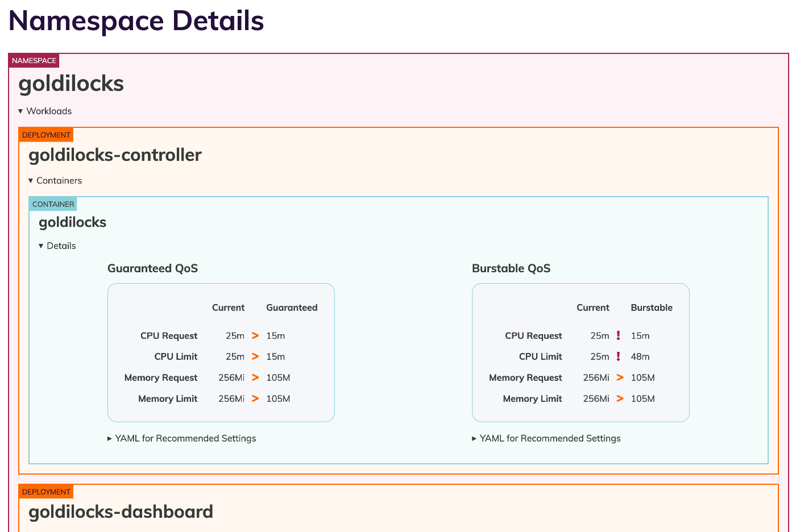Click the Current column header in Guaranteed table
This screenshot has width=796, height=532.
[x=228, y=307]
